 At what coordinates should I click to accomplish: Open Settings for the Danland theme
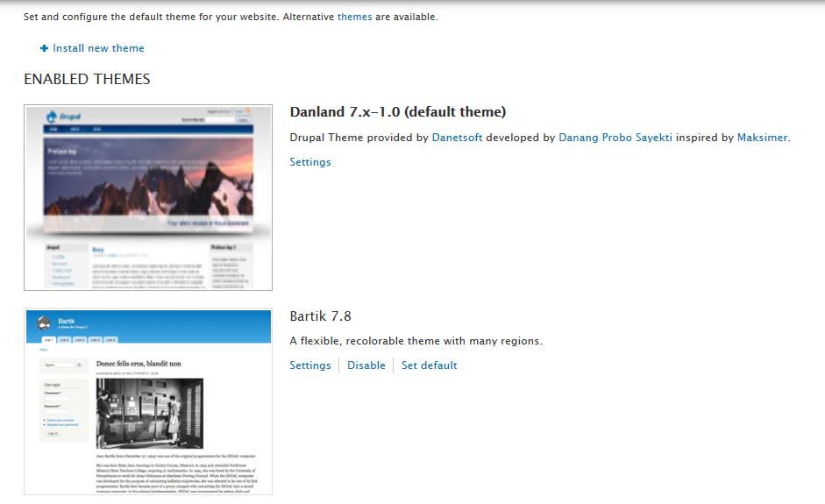310,162
